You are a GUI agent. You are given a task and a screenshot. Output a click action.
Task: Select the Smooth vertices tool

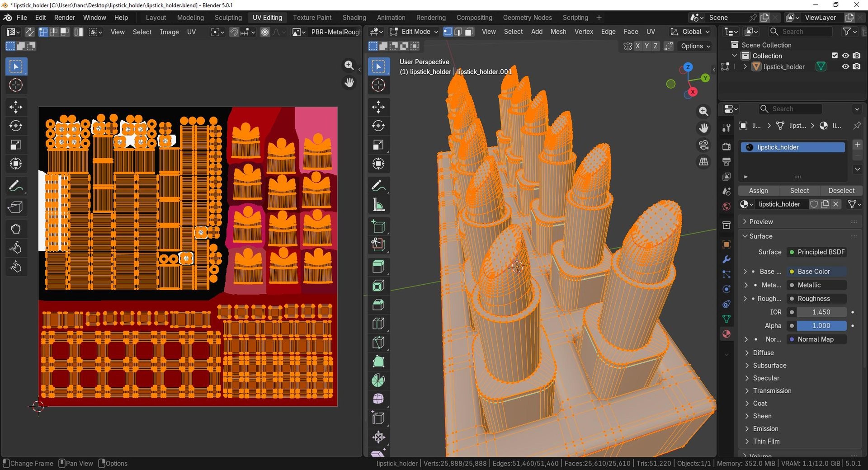[x=378, y=399]
